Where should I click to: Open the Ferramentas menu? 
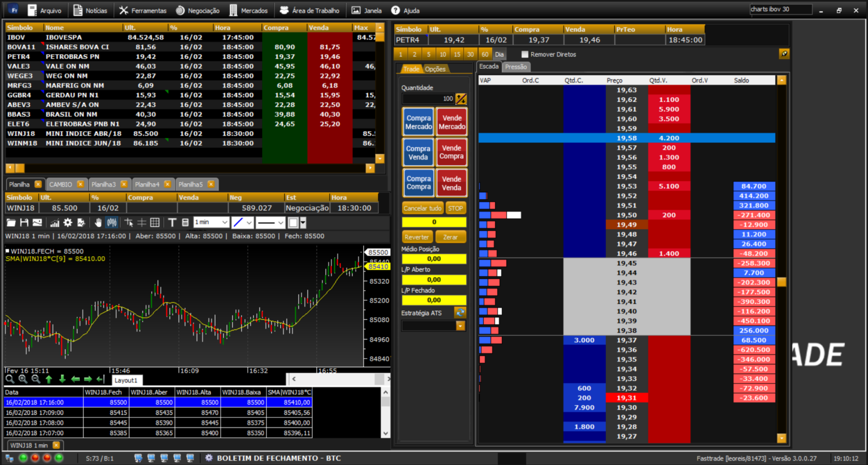(x=142, y=10)
